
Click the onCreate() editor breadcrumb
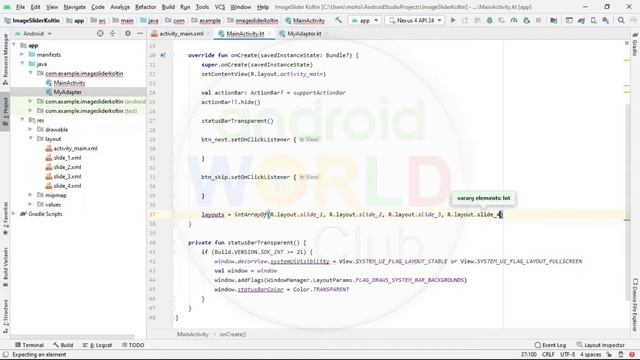click(233, 334)
